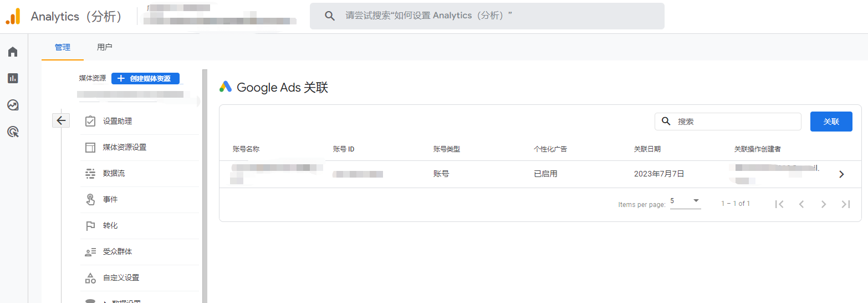This screenshot has width=868, height=303.
Task: Click the 2023年7月7日 date cell
Action: (x=659, y=174)
